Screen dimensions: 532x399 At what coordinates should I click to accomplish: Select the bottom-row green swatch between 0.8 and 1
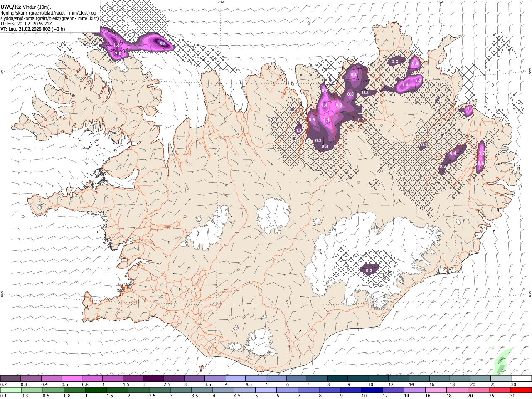pos(75,390)
